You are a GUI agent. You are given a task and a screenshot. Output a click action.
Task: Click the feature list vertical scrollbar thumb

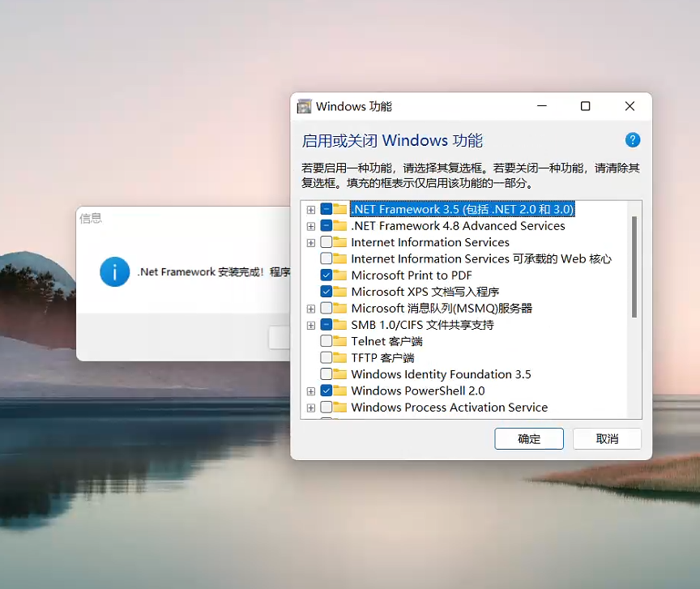pos(634,267)
